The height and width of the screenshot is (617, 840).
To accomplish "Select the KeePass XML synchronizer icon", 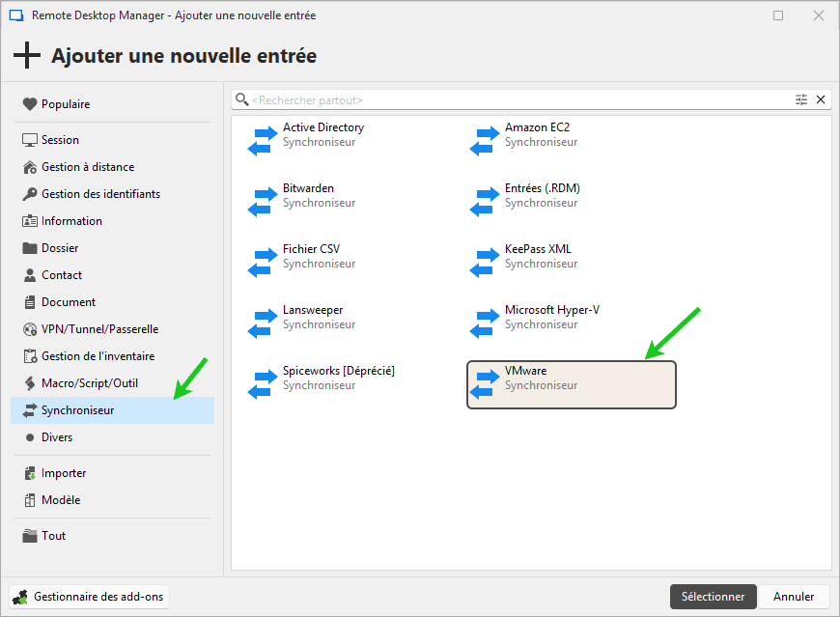I will click(x=484, y=263).
